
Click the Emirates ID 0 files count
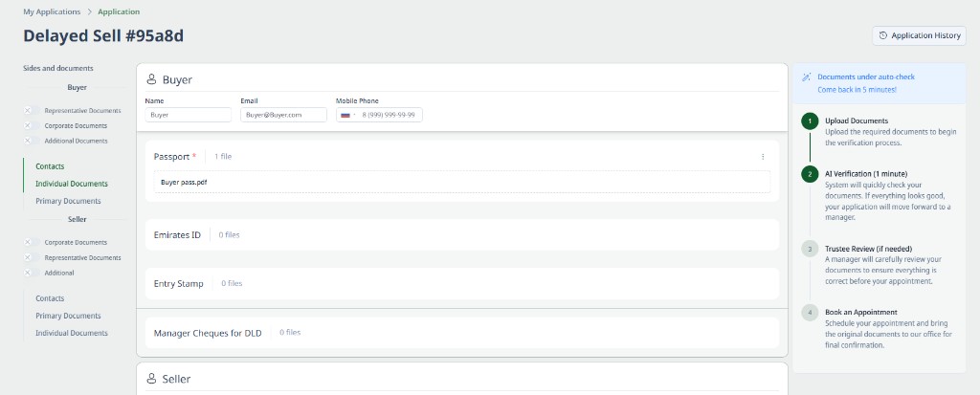[x=230, y=235]
